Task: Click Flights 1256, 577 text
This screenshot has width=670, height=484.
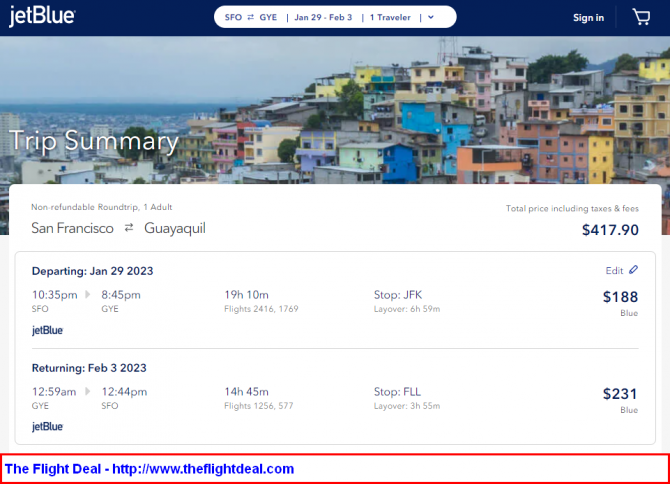Action: (259, 405)
